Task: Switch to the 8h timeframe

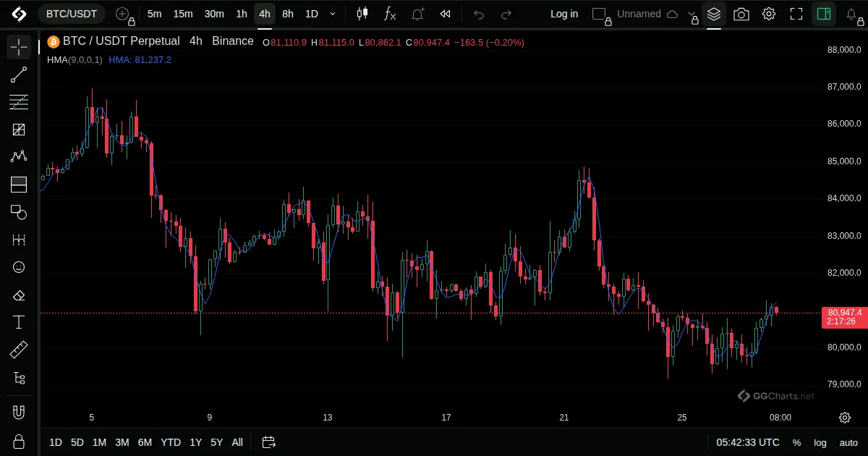Action: tap(288, 14)
